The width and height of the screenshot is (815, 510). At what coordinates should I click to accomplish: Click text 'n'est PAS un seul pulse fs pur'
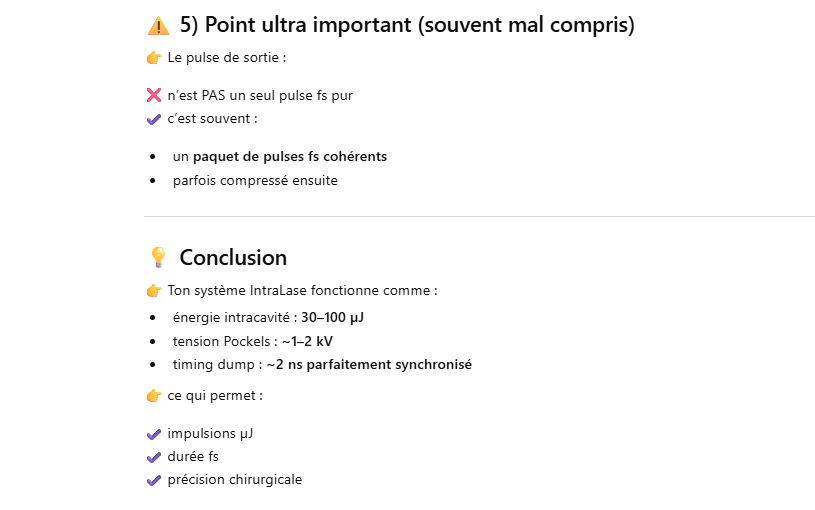pyautogui.click(x=260, y=96)
